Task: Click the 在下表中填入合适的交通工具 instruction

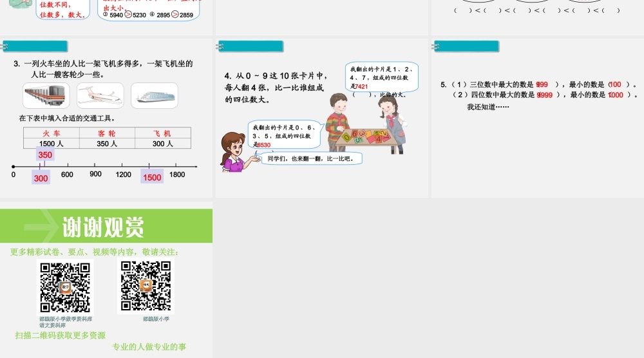Action: click(x=68, y=118)
